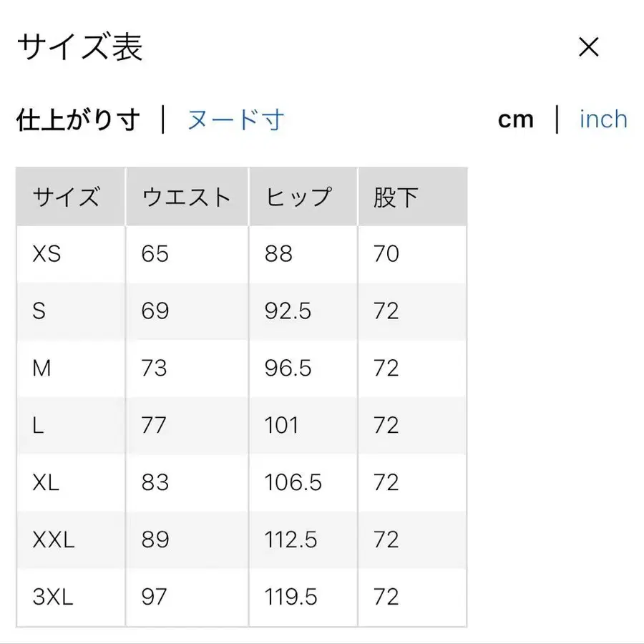
Task: Click the サイズ表 title text
Action: pyautogui.click(x=81, y=47)
